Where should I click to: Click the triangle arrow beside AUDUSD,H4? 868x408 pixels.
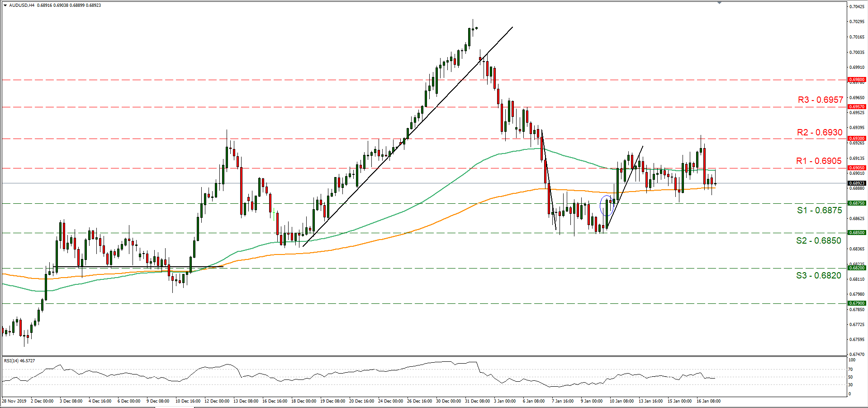click(x=5, y=5)
